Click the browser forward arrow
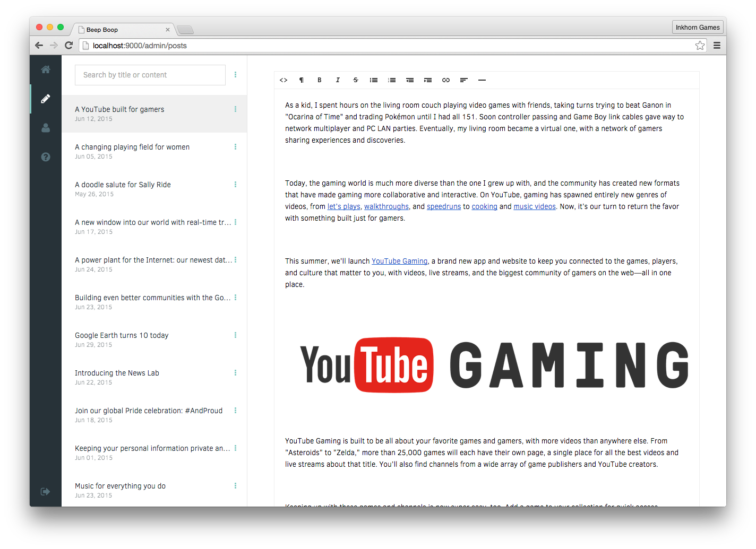Screen dimensions: 756x549 (54, 46)
